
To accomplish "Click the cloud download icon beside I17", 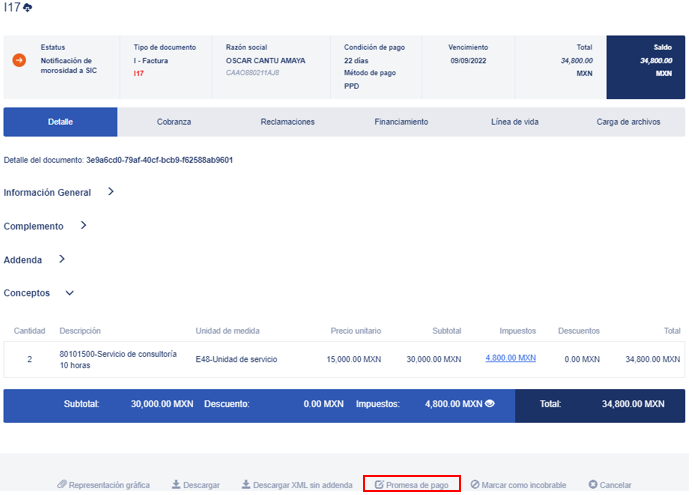I will coord(27,8).
